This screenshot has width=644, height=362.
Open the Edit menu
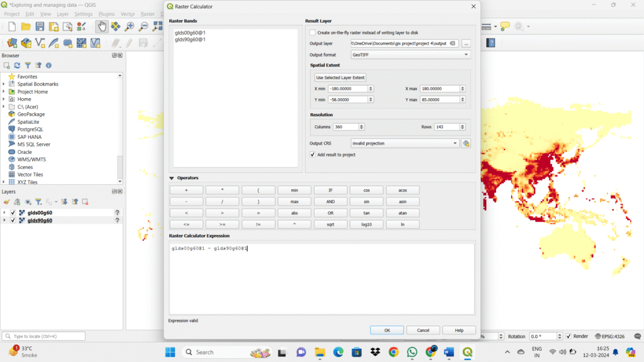click(30, 14)
